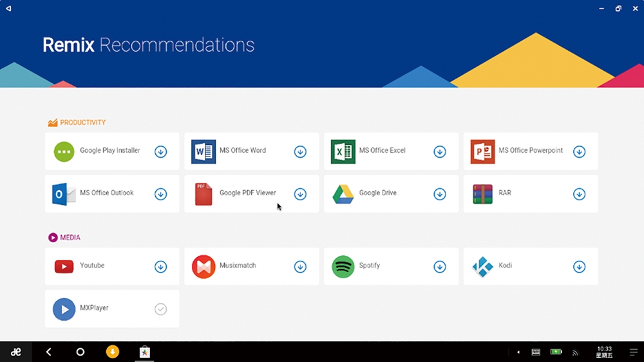Click the Spotify app icon

[x=343, y=267]
